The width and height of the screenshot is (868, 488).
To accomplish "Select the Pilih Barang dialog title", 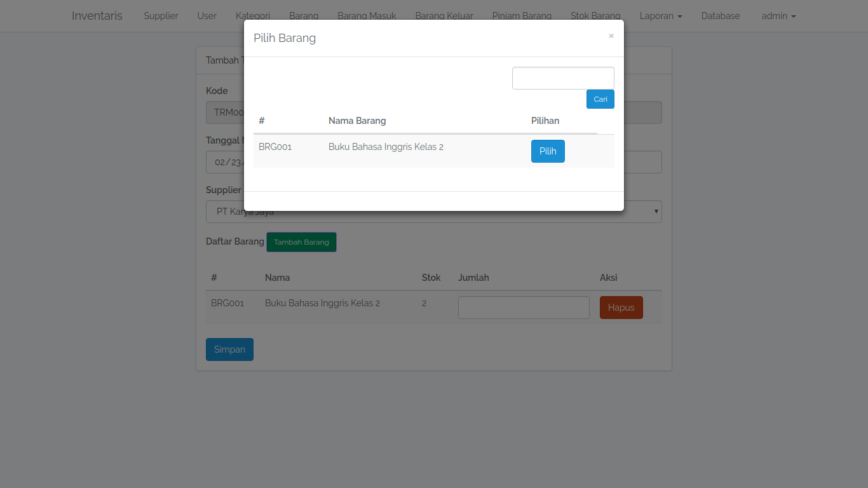I will (x=285, y=38).
